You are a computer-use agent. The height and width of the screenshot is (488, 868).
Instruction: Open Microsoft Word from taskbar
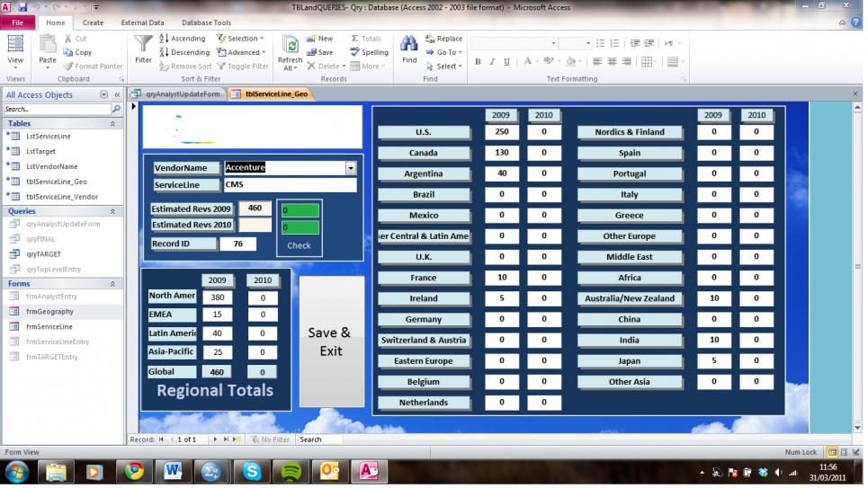[173, 472]
